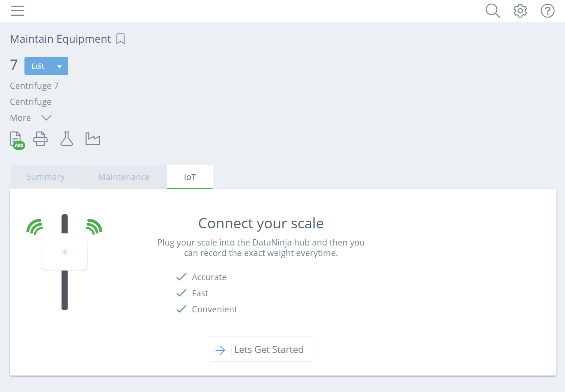This screenshot has width=565, height=392.
Task: Click the factory icon
Action: click(93, 139)
